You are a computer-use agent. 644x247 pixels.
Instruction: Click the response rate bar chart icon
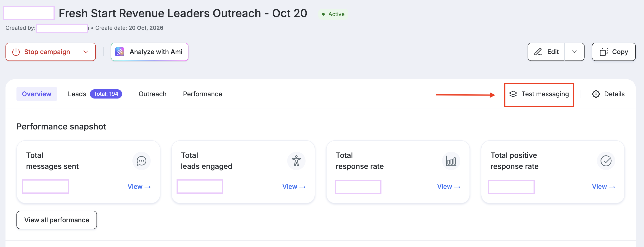click(x=451, y=161)
